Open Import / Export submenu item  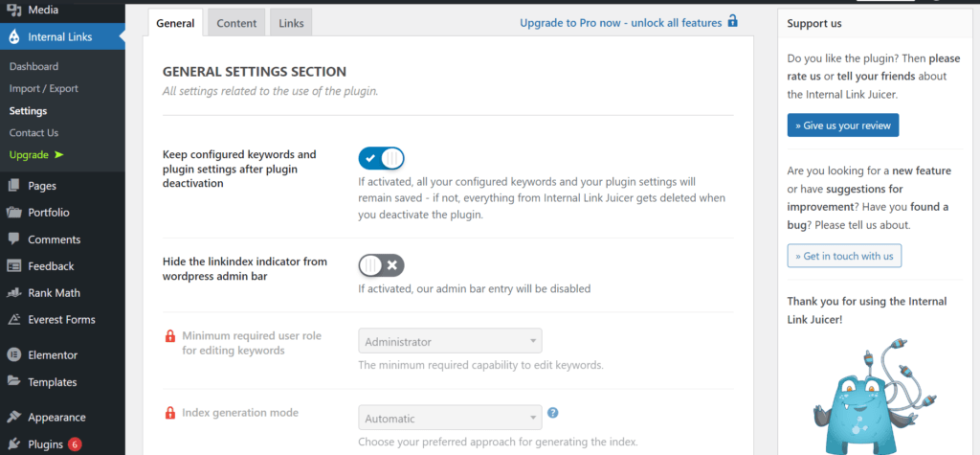tap(44, 88)
